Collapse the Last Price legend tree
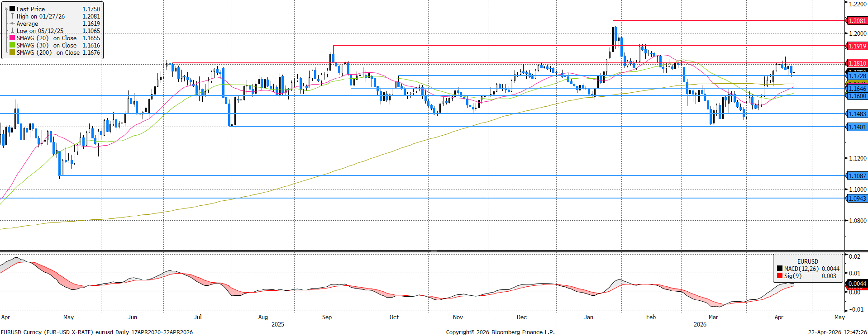Image resolution: width=868 pixels, height=336 pixels. (x=6, y=9)
